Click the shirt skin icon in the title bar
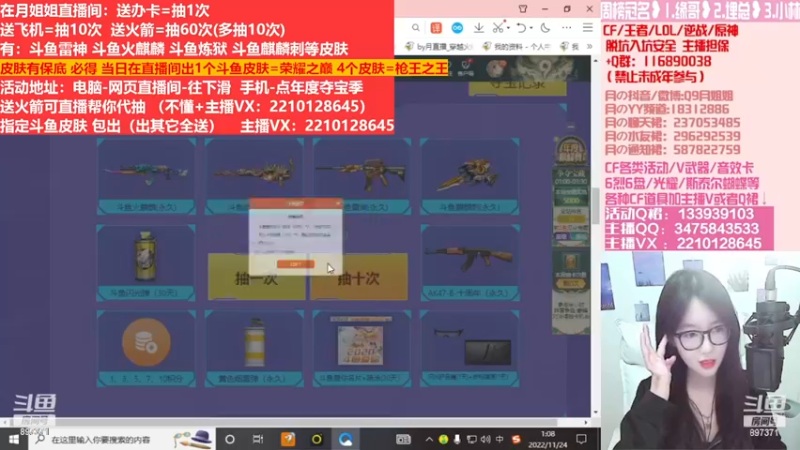Screen dimensions: 800x450 pos(523,9)
